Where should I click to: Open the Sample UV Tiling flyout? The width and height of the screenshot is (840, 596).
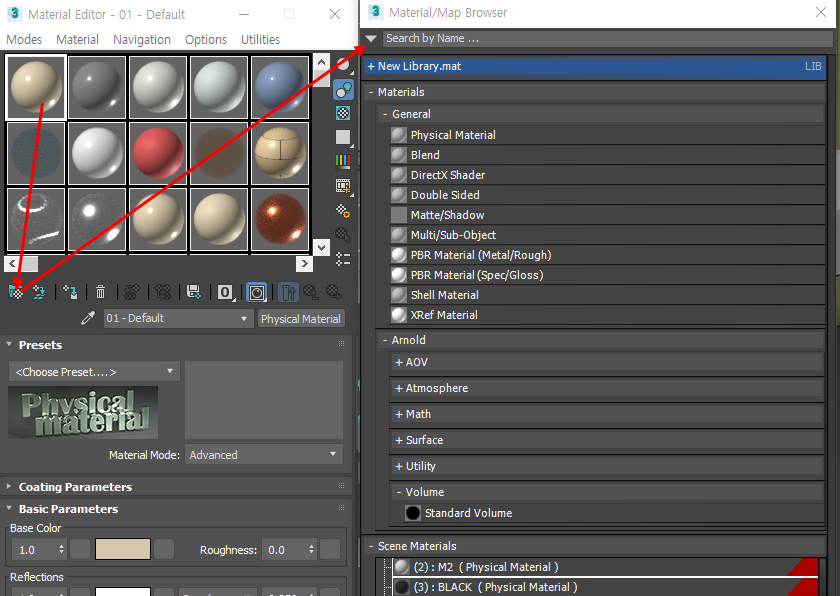point(343,137)
